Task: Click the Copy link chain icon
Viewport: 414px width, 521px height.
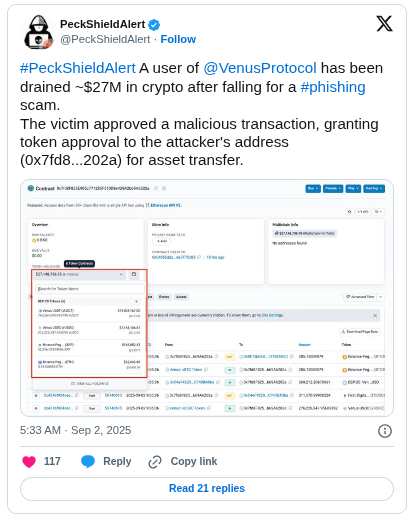Action: coord(155,462)
